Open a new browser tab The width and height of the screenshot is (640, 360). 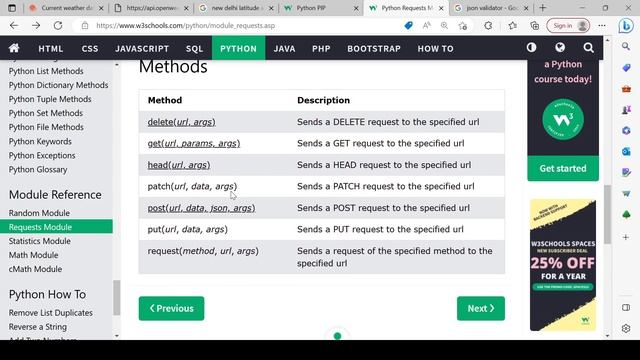[x=542, y=8]
